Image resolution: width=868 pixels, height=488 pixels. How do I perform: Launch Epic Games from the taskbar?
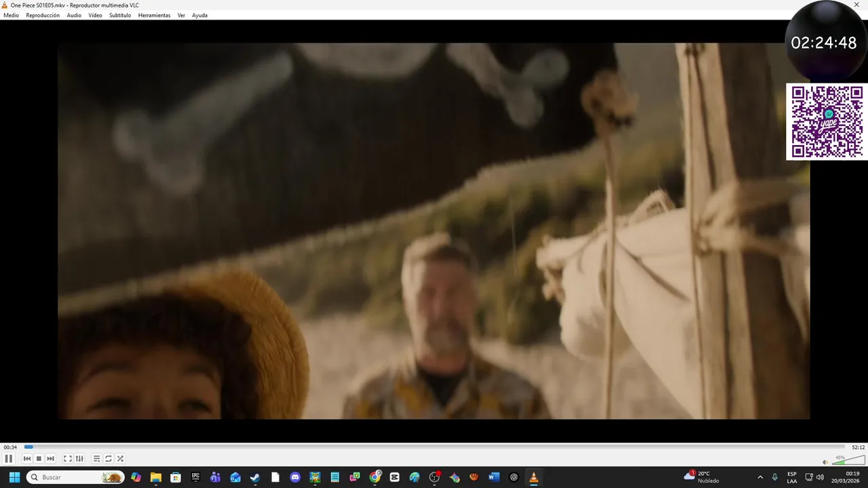click(x=195, y=477)
